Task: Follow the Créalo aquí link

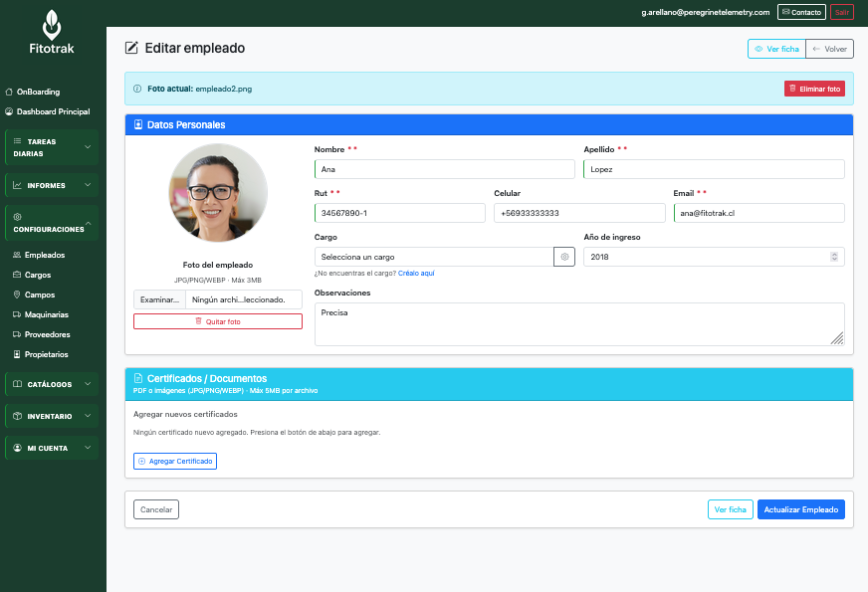Action: point(416,273)
